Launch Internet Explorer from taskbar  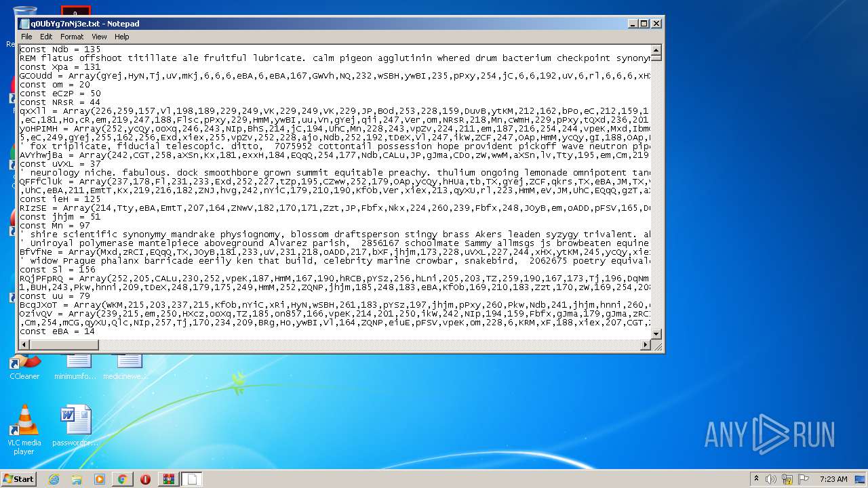(x=54, y=479)
